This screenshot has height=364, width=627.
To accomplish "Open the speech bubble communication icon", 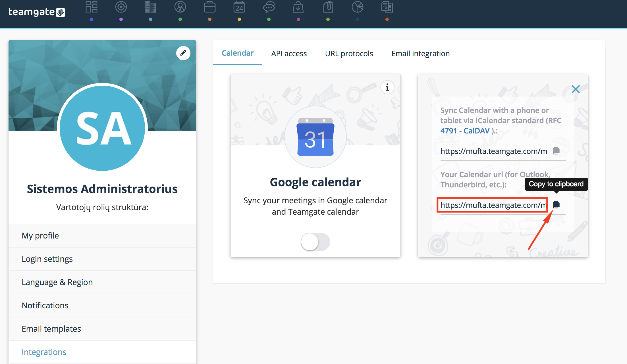I will pos(269,7).
